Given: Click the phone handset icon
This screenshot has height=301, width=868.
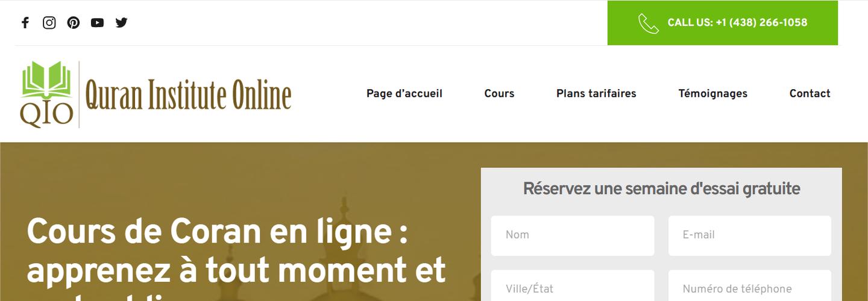Looking at the screenshot, I should click(649, 23).
